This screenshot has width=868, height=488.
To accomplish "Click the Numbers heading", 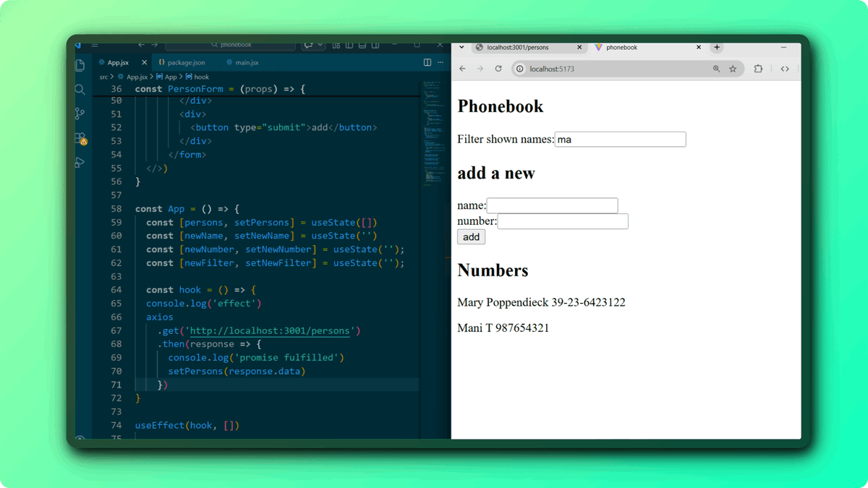I will point(493,270).
